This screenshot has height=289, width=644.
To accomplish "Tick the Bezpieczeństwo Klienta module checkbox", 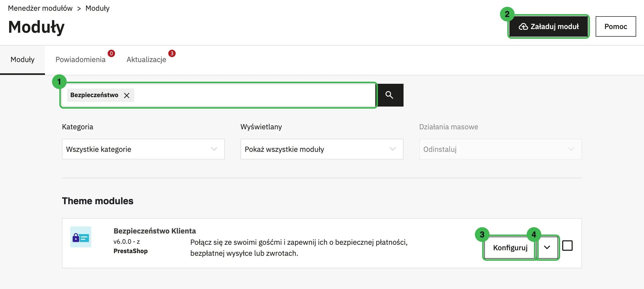I will tap(567, 246).
